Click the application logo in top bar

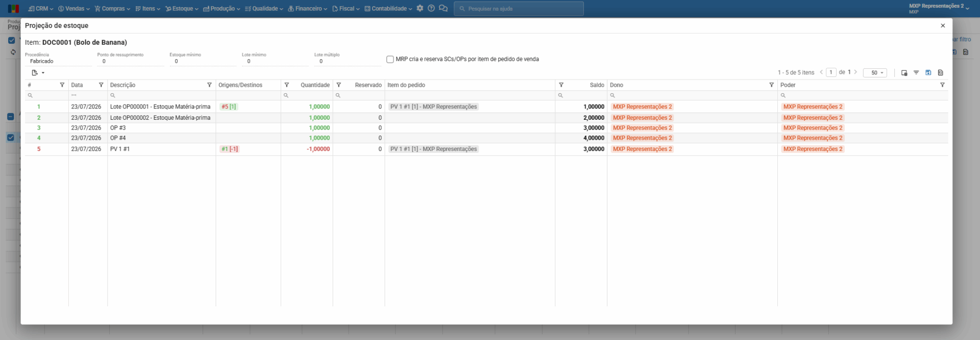14,9
